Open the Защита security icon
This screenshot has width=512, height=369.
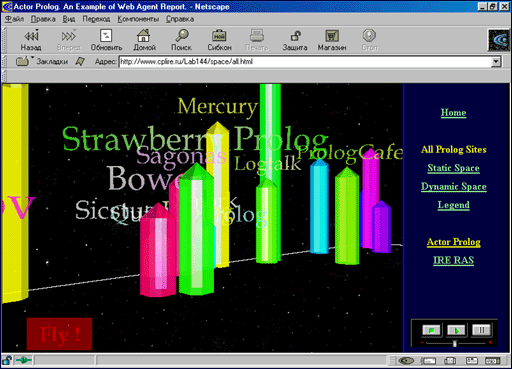click(295, 40)
